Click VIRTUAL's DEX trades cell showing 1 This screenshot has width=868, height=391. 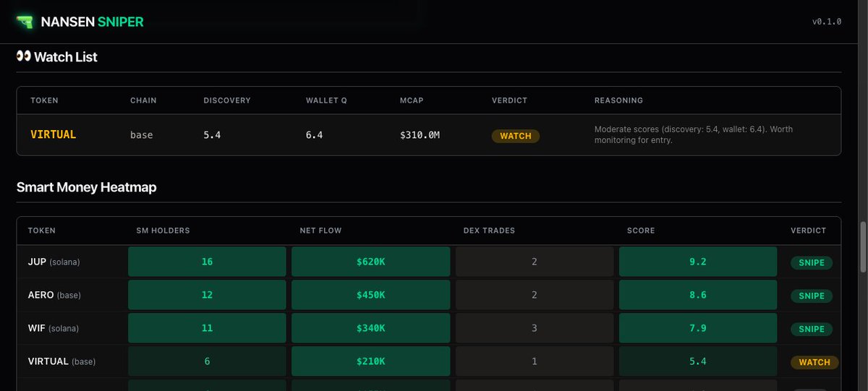(535, 361)
